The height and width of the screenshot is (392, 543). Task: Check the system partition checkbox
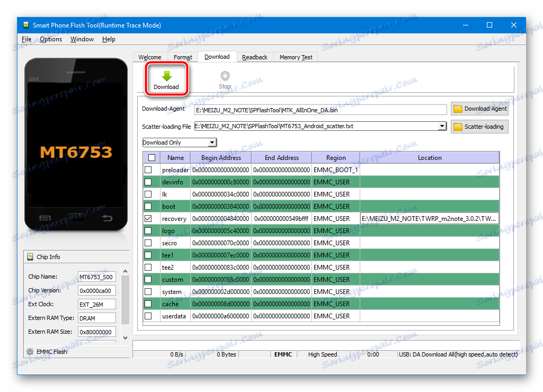(x=148, y=291)
